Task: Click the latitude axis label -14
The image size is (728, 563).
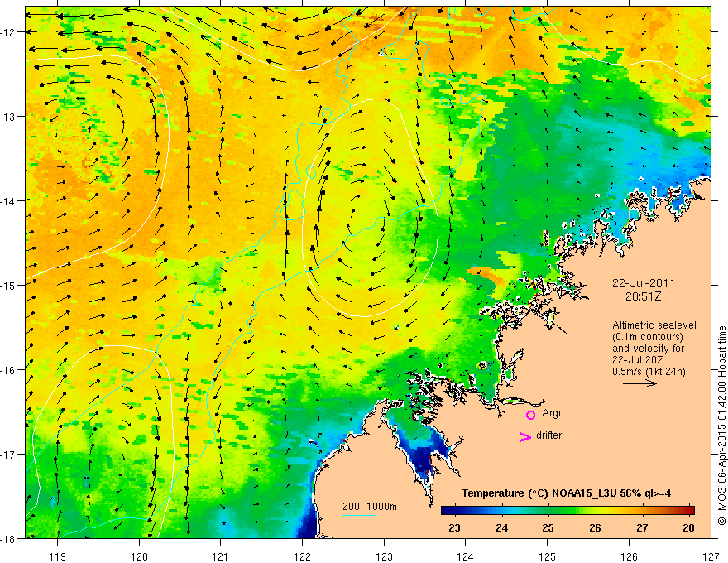Action: tap(9, 200)
